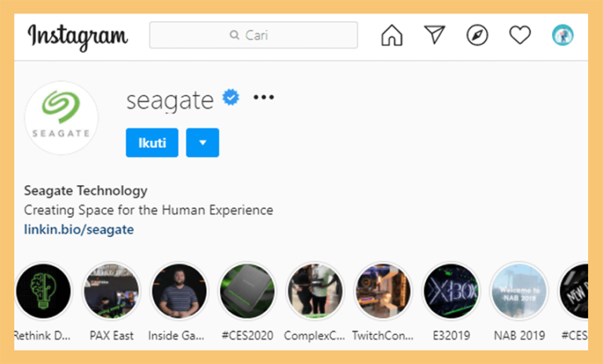Click the Seagate profile picture
The image size is (603, 364).
[61, 118]
